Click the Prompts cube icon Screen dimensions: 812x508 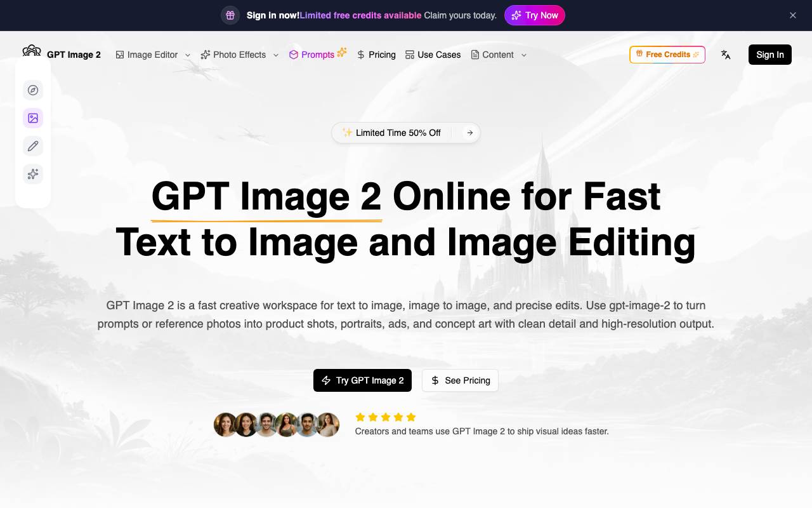click(x=294, y=55)
